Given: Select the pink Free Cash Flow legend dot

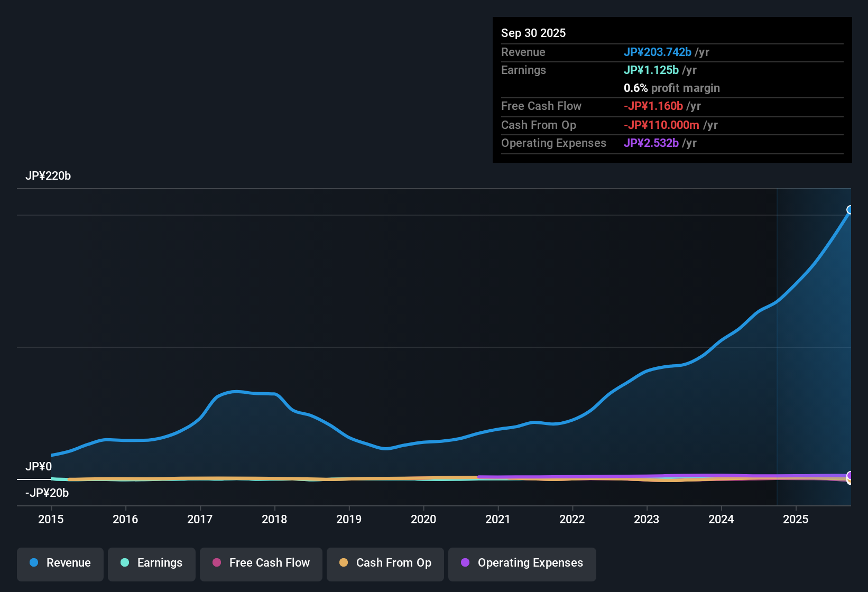Looking at the screenshot, I should (x=217, y=563).
